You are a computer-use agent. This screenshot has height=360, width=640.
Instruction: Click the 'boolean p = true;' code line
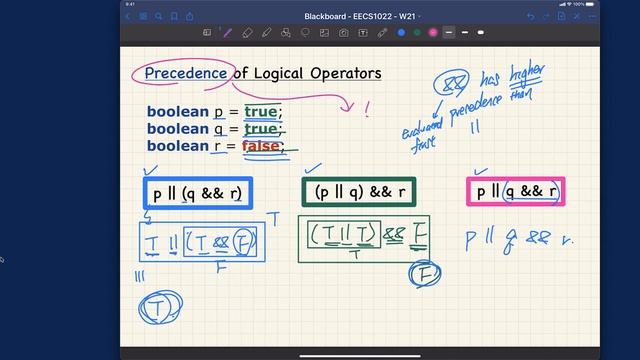tap(214, 111)
